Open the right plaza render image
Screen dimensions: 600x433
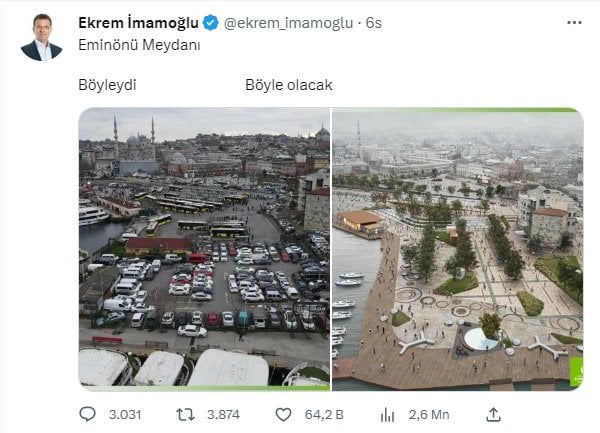pos(458,249)
